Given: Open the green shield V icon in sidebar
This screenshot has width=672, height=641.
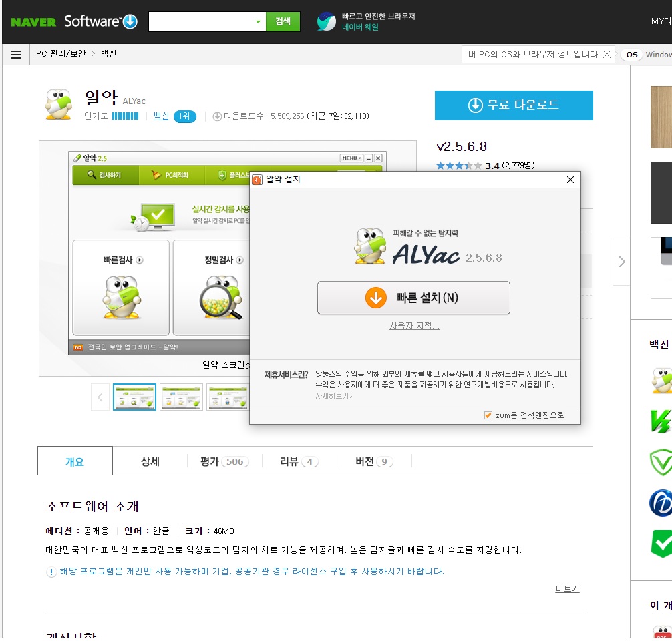Looking at the screenshot, I should coord(661,462).
